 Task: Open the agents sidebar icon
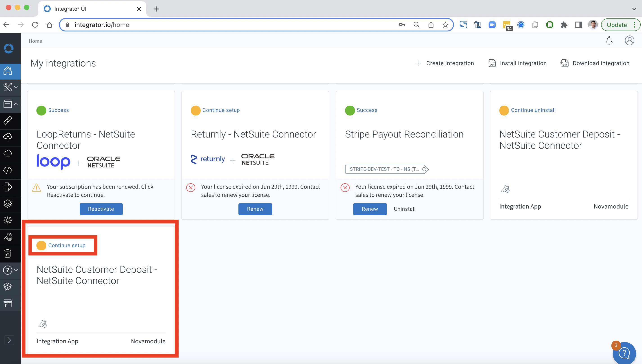(x=7, y=187)
